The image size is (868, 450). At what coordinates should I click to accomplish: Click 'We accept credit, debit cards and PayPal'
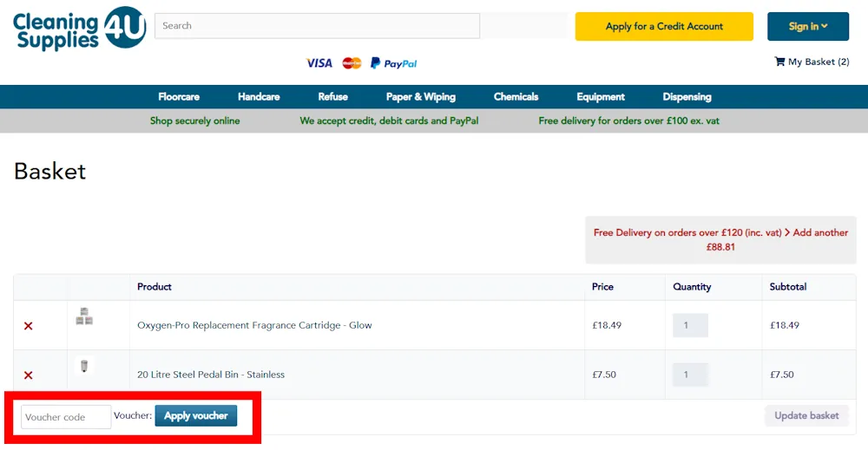(x=389, y=121)
